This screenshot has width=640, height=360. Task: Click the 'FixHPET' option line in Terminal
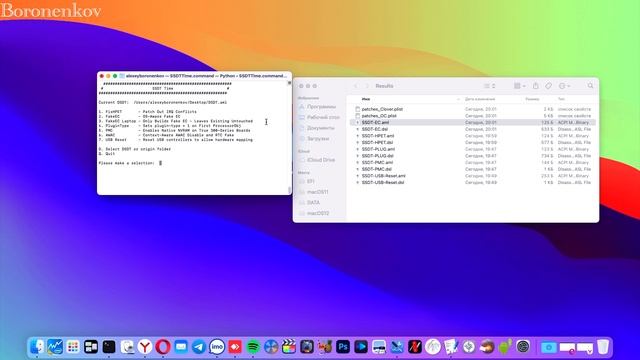point(147,111)
